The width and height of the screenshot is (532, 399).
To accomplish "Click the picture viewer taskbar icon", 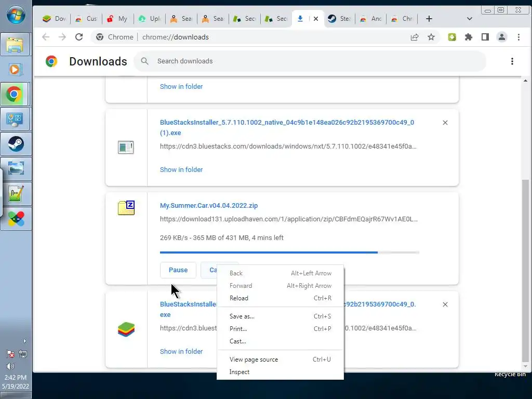I will click(x=16, y=169).
